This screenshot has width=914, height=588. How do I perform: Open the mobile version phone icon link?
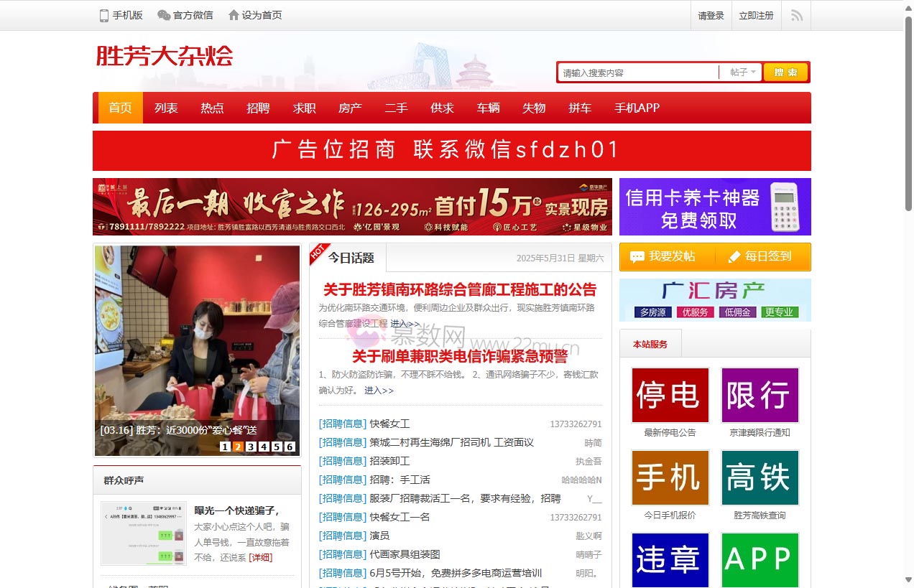[104, 15]
